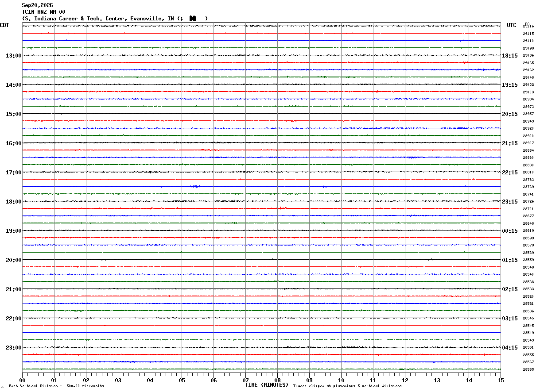The image size is (536, 392).
Task: Select the 18:15 UTC time label
Action: (x=510, y=56)
